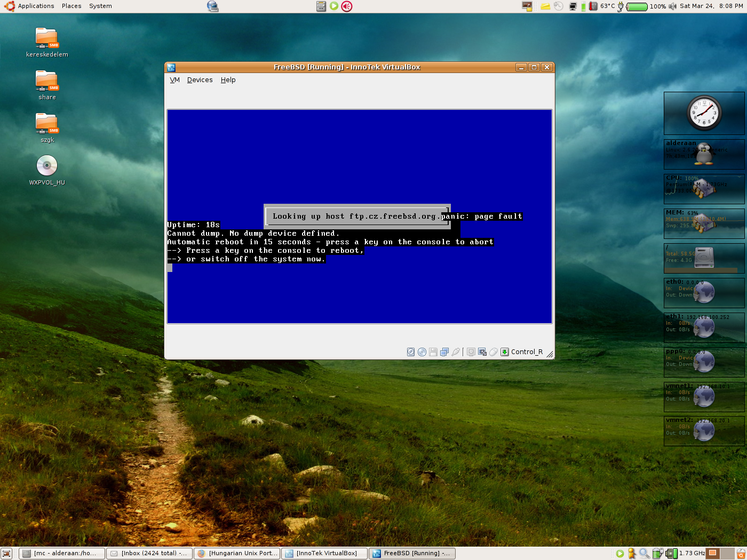Click the messenger buddy tray icon
This screenshot has width=747, height=560.
click(x=632, y=554)
